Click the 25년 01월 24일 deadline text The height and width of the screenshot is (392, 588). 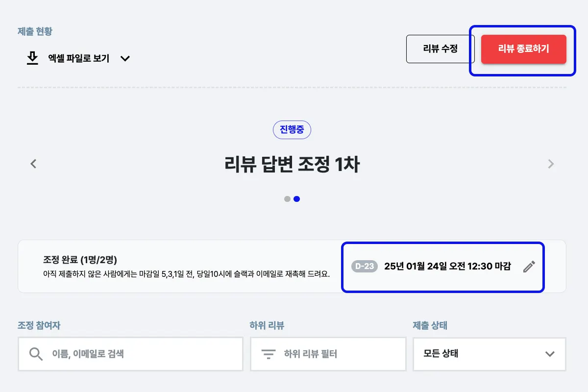(447, 267)
